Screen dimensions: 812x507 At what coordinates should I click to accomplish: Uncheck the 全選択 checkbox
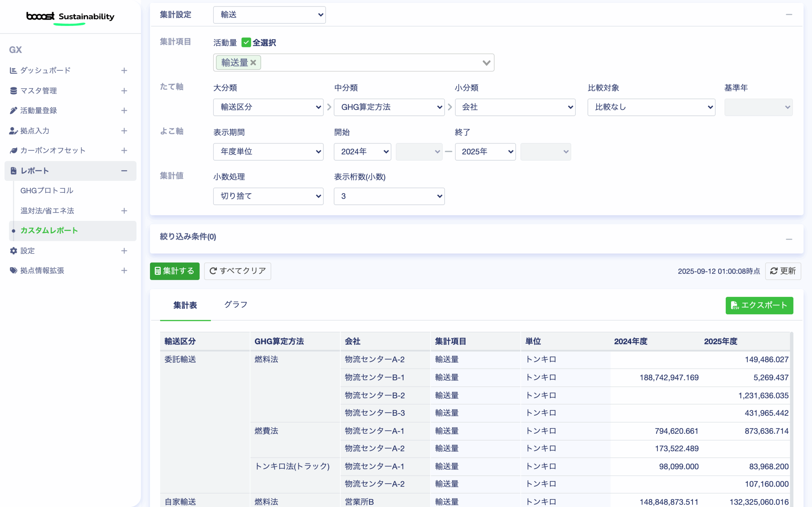(246, 42)
